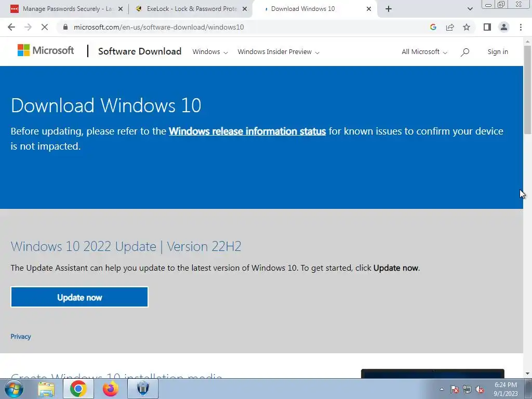
Task: Click the Download Windows 10 heading
Action: 106,105
